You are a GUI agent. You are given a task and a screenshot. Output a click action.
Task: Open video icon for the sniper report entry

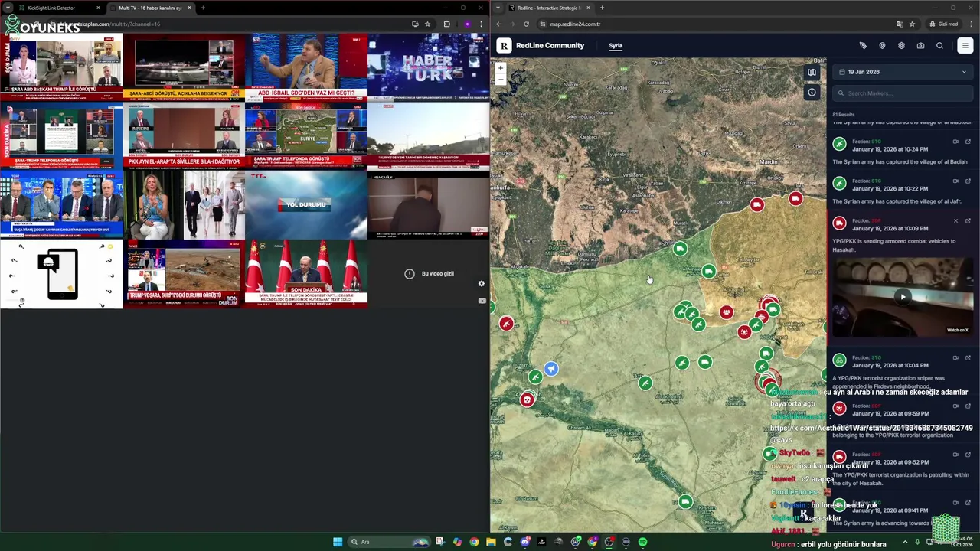click(955, 357)
